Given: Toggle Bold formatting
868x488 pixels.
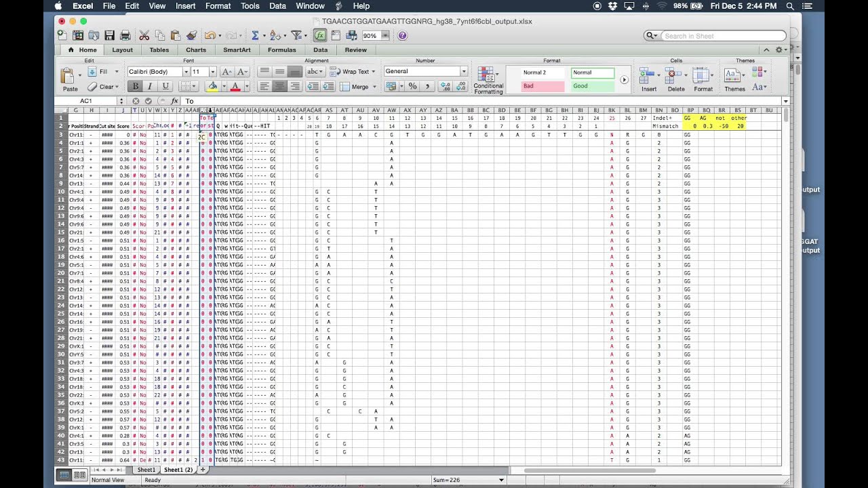Looking at the screenshot, I should pyautogui.click(x=135, y=86).
